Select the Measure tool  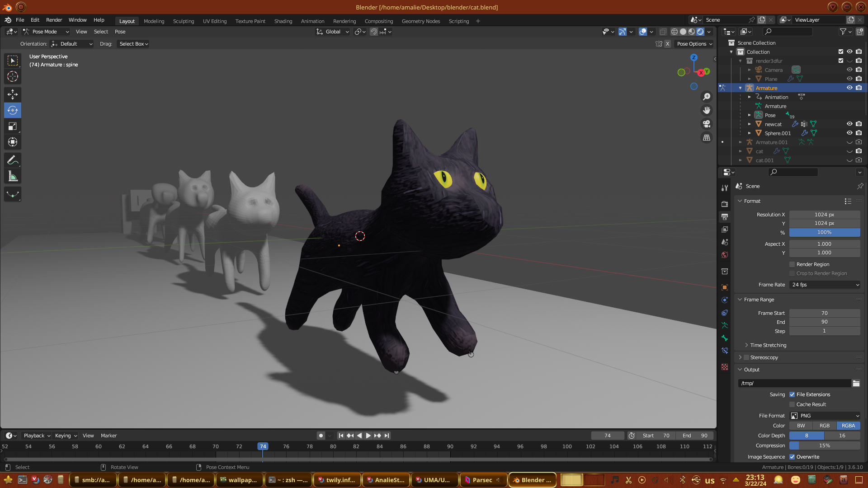coord(13,177)
